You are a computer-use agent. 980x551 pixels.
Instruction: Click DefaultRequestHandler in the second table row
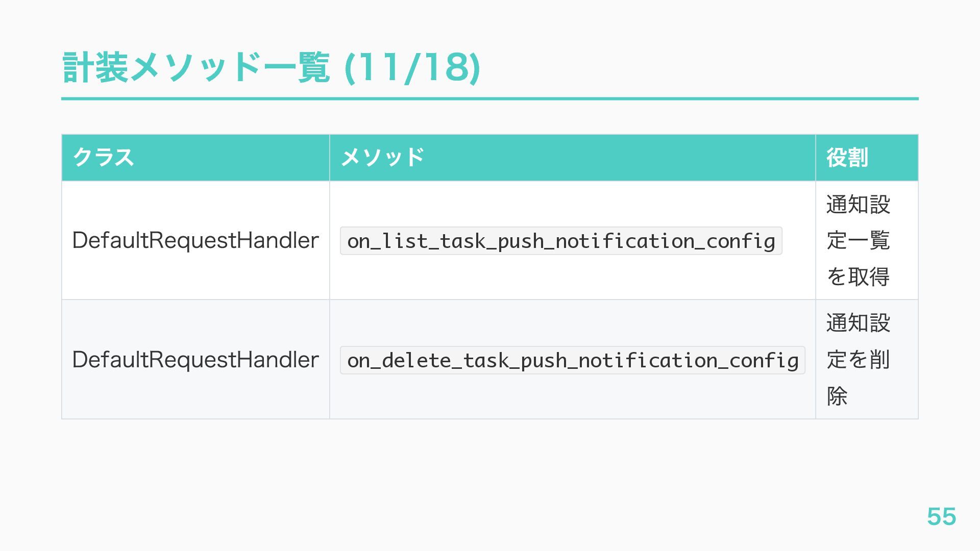[x=195, y=360]
